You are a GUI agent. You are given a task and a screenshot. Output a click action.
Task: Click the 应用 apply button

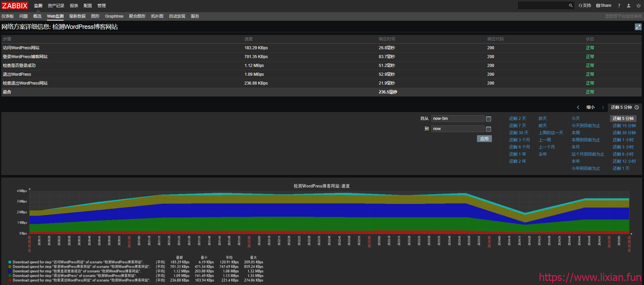(484, 139)
